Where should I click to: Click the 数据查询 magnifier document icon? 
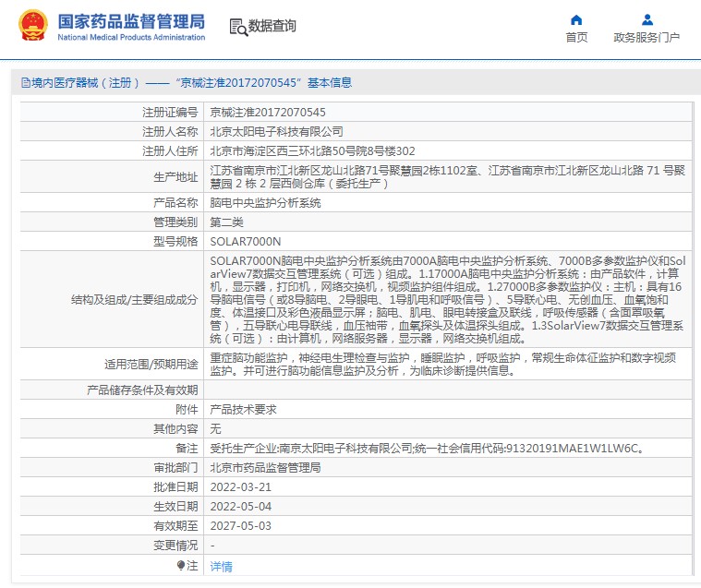(x=237, y=26)
